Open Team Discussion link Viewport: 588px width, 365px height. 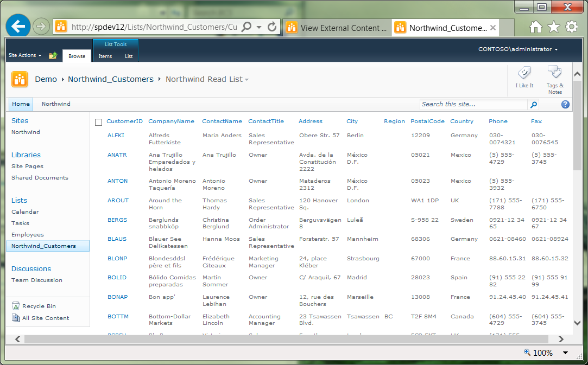(x=37, y=280)
